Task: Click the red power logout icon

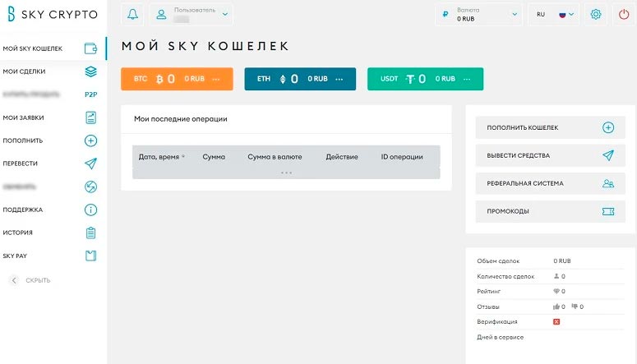Action: click(623, 15)
